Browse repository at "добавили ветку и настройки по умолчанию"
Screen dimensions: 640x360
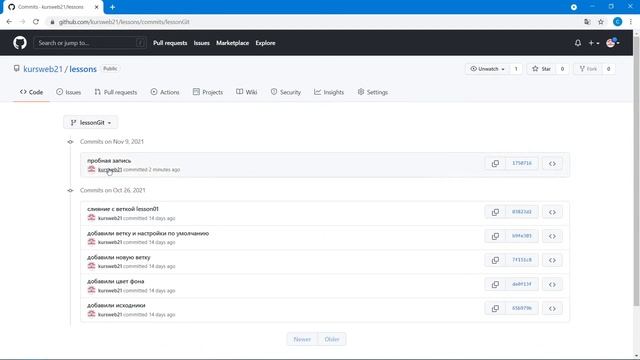pyautogui.click(x=552, y=236)
